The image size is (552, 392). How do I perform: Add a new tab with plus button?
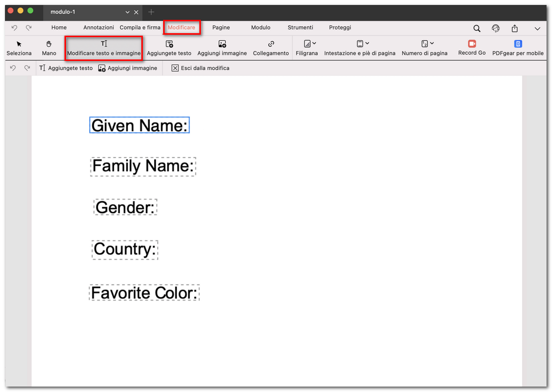click(x=151, y=12)
